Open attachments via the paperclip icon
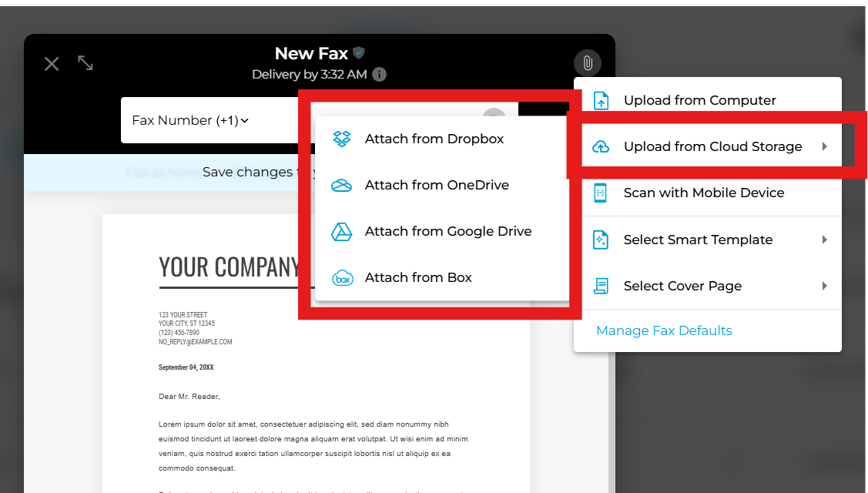 point(588,63)
